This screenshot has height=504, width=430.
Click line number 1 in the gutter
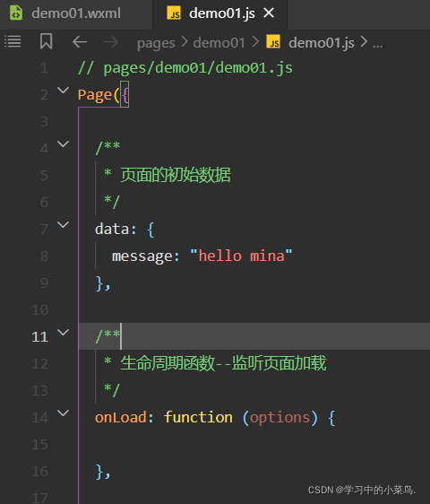tap(44, 68)
